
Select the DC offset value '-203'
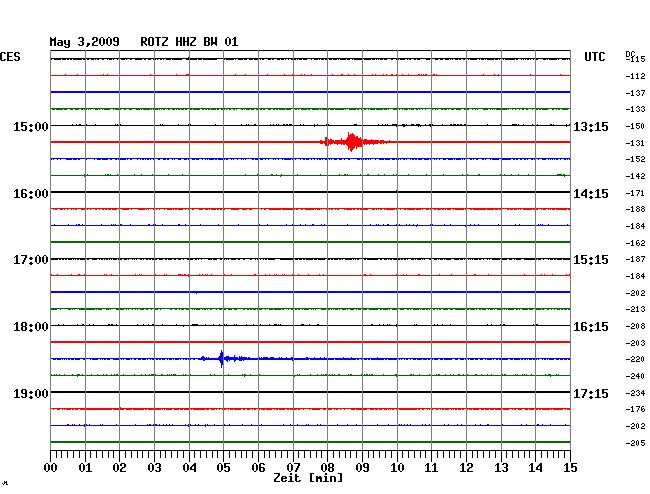point(635,343)
